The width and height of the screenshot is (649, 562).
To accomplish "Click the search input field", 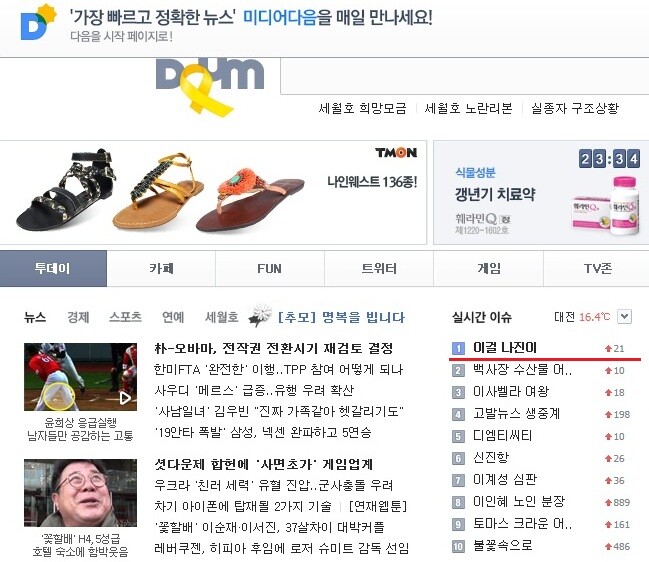I will (464, 76).
